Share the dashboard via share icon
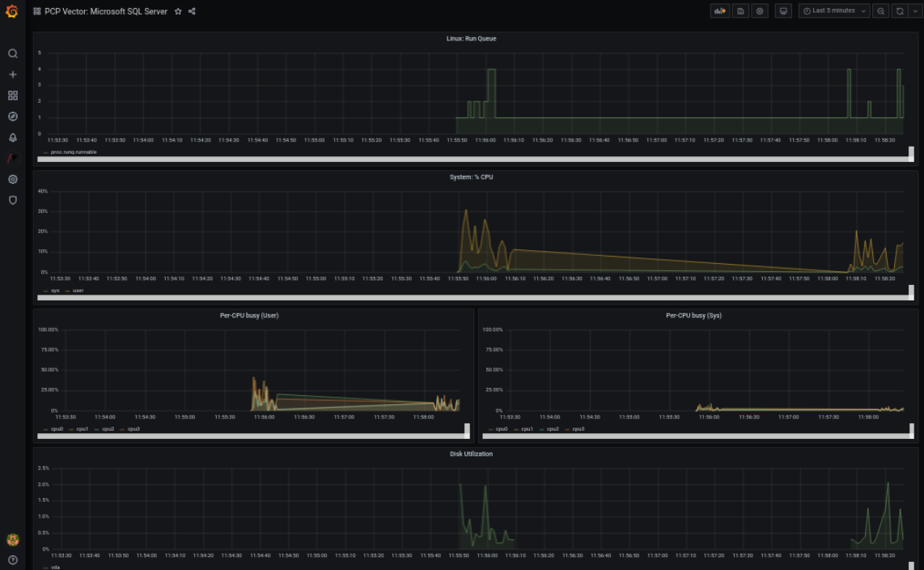This screenshot has height=570, width=924. pos(192,11)
